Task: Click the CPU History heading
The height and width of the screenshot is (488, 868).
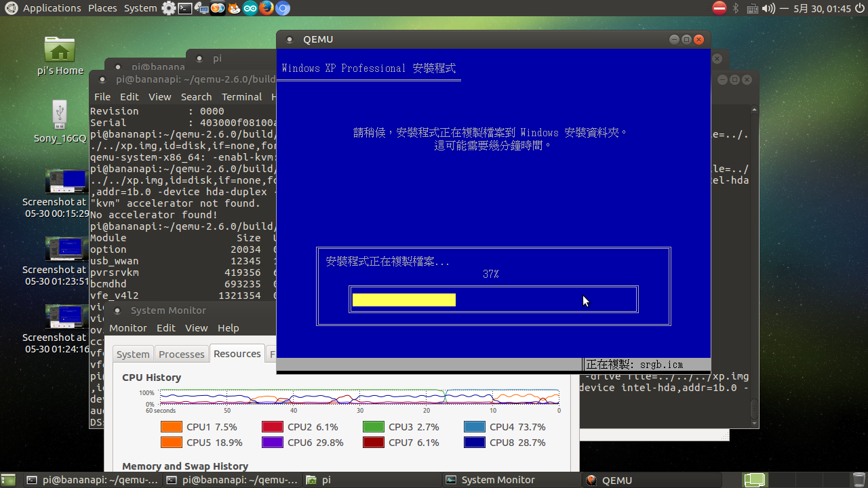Action: 152,378
